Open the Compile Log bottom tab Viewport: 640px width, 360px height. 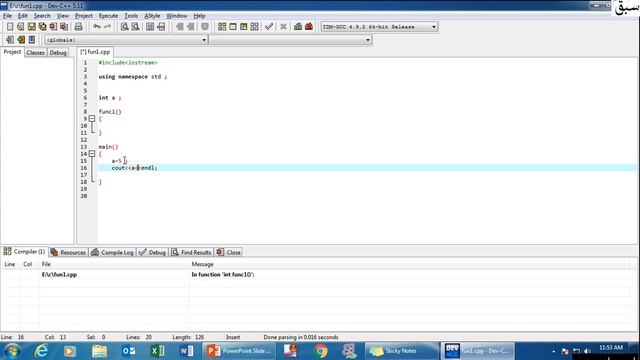[112, 253]
